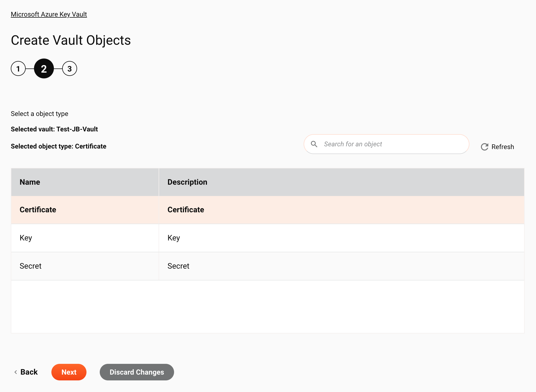Click the Back button to return
The height and width of the screenshot is (392, 536).
click(26, 372)
